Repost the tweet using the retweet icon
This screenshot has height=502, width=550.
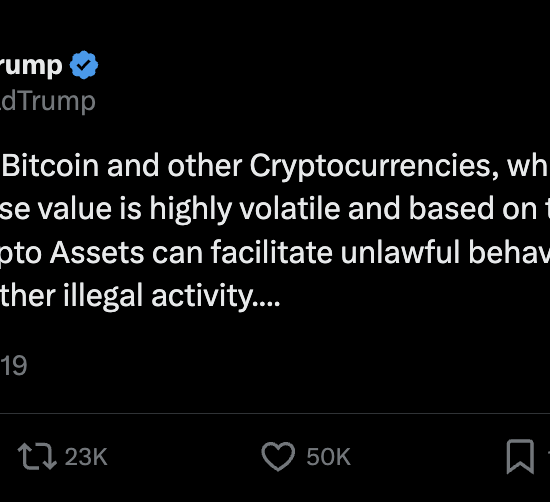37,456
